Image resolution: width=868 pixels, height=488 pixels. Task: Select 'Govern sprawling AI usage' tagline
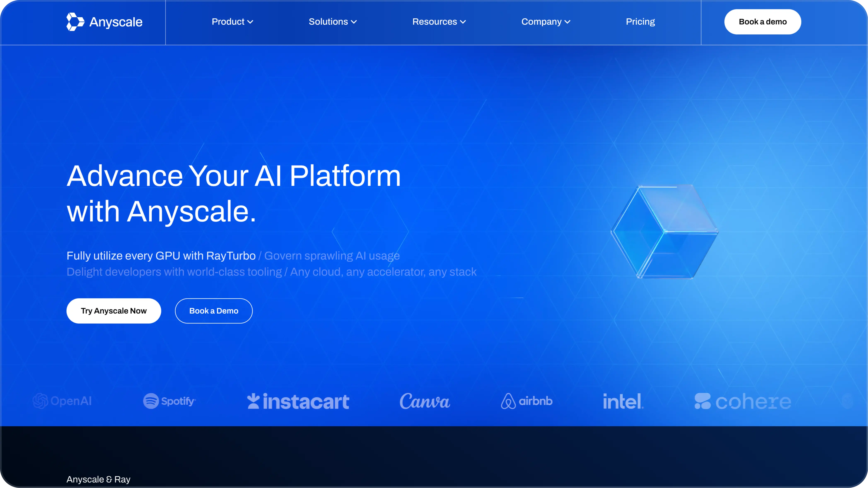[x=332, y=256]
